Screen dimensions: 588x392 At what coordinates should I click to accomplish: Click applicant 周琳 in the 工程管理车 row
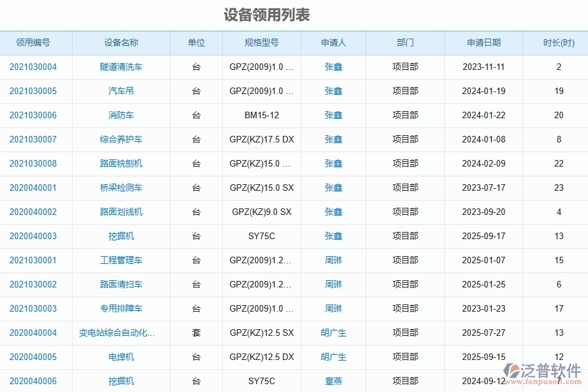point(333,260)
